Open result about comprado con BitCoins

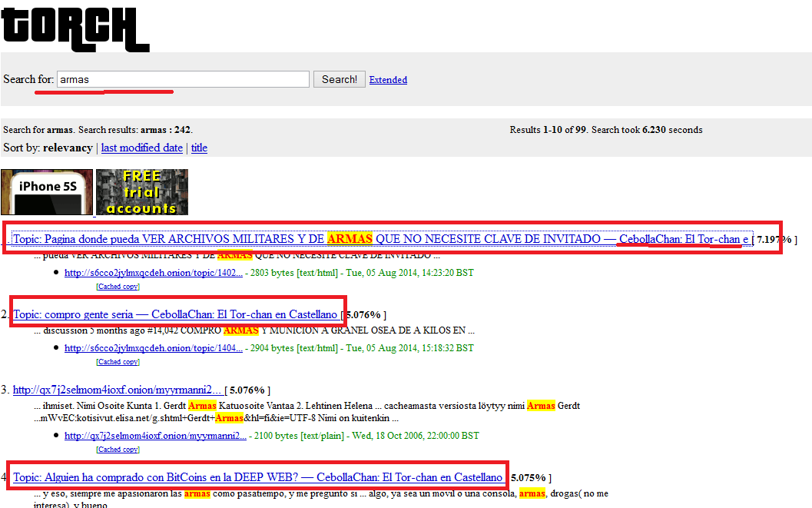[x=258, y=477]
